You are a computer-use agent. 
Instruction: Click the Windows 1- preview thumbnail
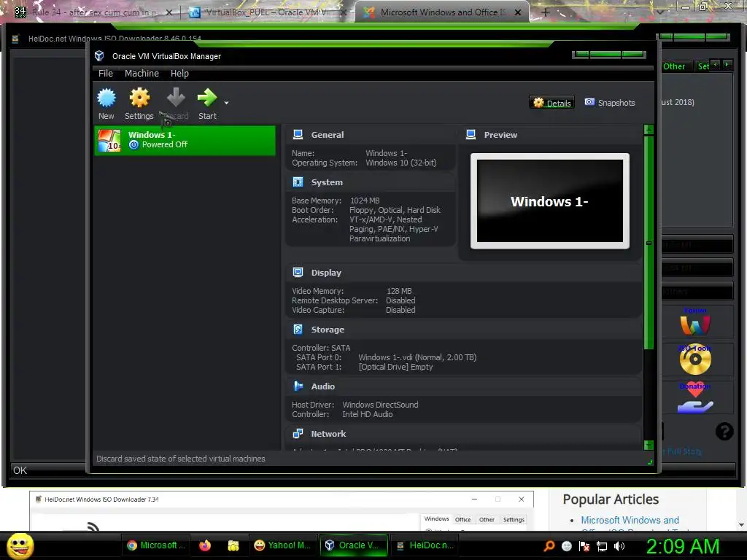coord(550,201)
